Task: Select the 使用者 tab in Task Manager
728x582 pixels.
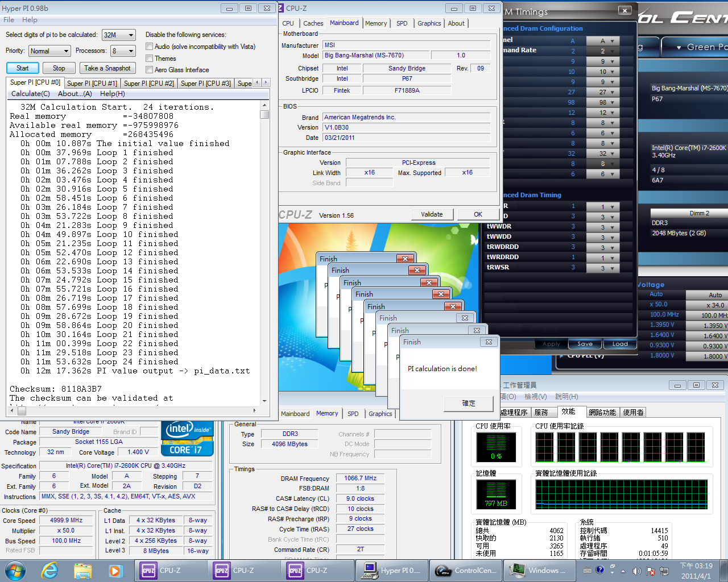Action: coord(633,413)
